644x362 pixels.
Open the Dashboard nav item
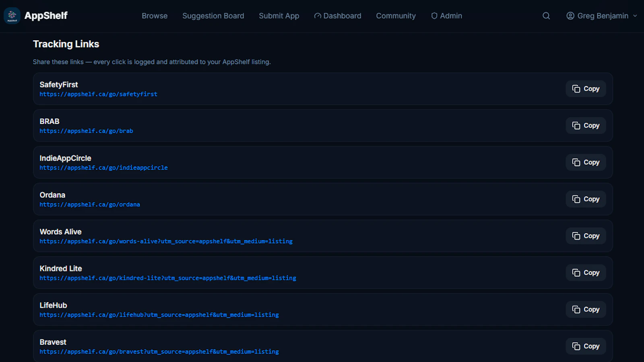point(338,16)
